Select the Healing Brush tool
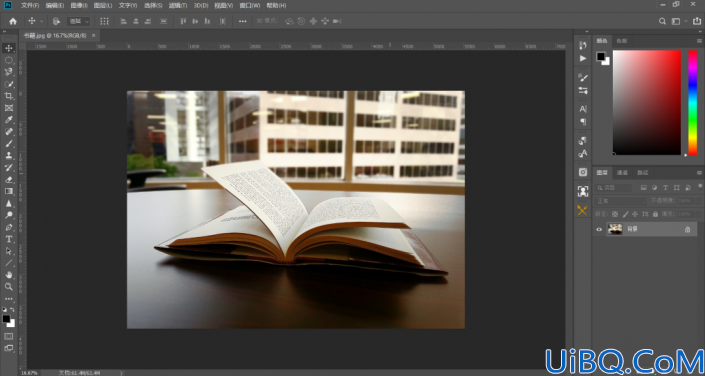The width and height of the screenshot is (705, 376). click(9, 132)
